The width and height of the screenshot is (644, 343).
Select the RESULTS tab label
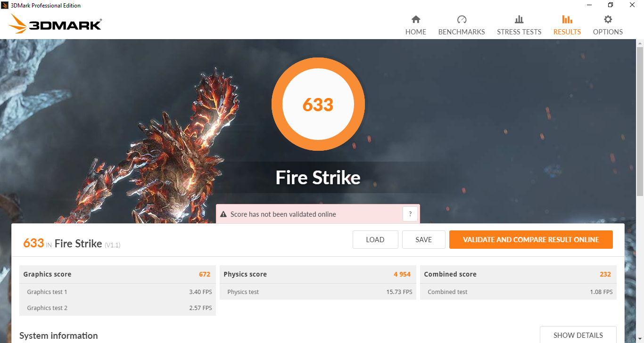click(567, 32)
